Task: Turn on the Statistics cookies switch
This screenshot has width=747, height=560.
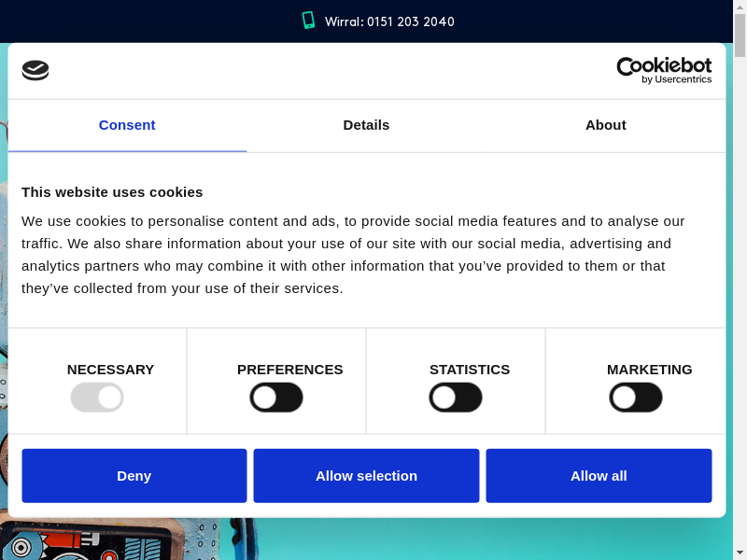Action: 456,398
